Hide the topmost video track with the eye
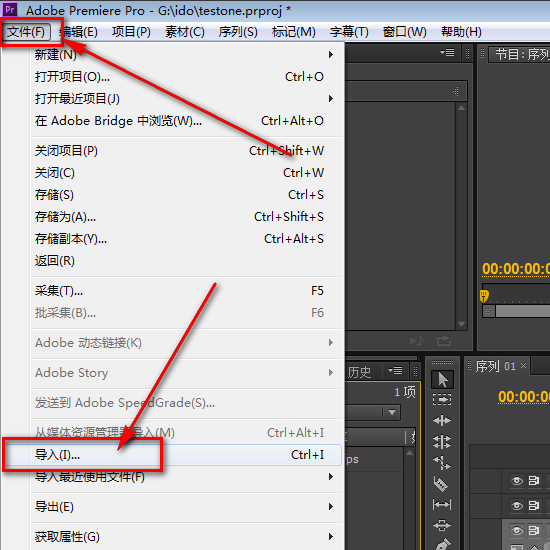Viewport: 550px width, 550px height. coord(516,481)
